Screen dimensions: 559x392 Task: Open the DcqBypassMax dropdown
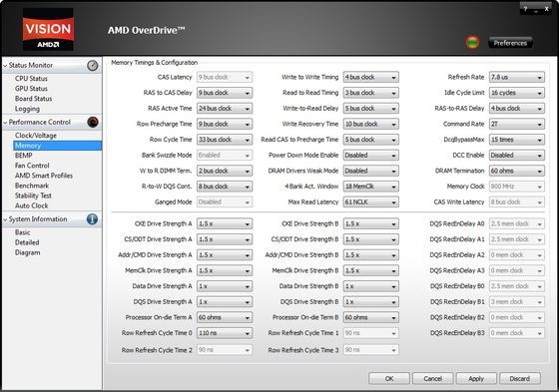pyautogui.click(x=517, y=140)
